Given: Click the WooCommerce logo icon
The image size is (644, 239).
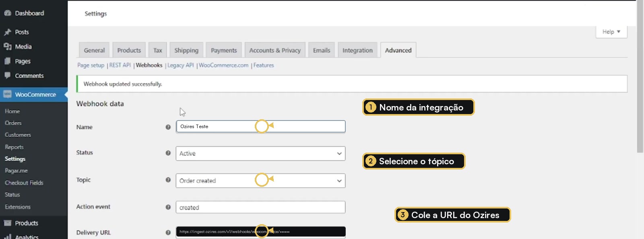Looking at the screenshot, I should 8,94.
